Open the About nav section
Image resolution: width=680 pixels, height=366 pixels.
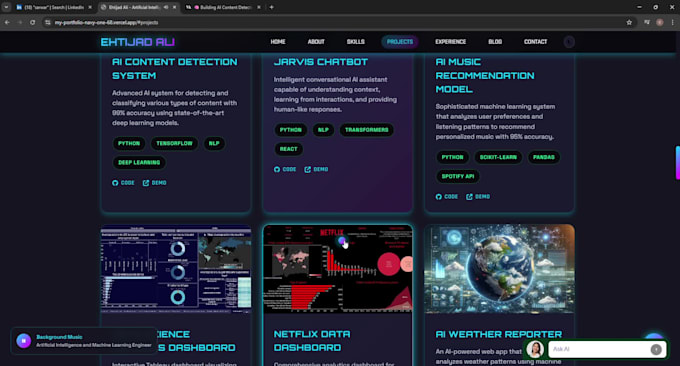[316, 42]
